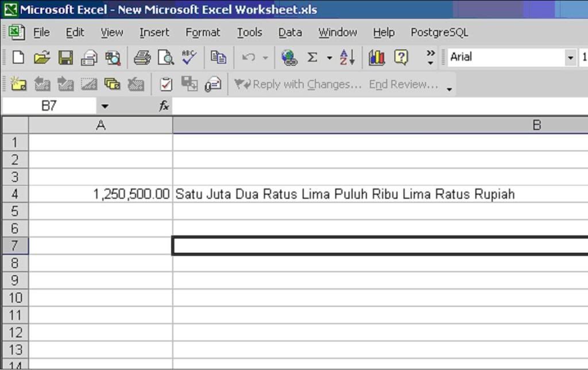The height and width of the screenshot is (370, 588).
Task: Expand the AutoSum function dropdown arrow
Action: click(x=330, y=57)
